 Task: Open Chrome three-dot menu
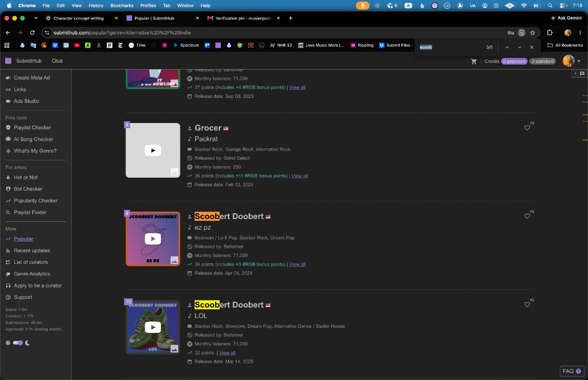580,33
